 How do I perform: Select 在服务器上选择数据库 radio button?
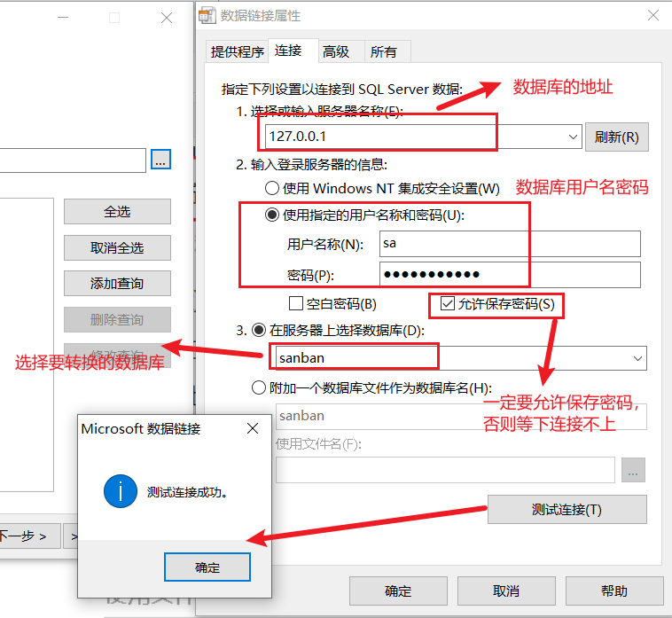pyautogui.click(x=259, y=330)
